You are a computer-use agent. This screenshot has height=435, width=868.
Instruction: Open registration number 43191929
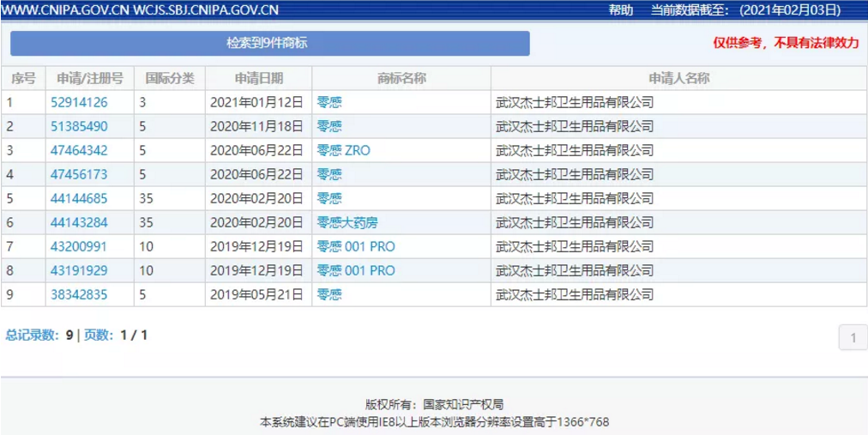[79, 270]
